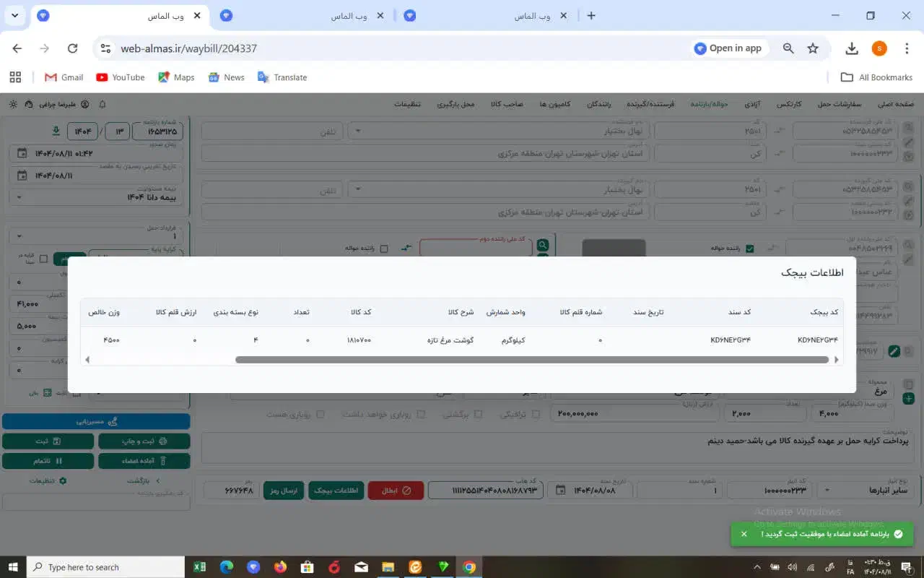This screenshot has width=924, height=578.
Task: Toggle unchecked راننده حواله checkbox for second driver
Action: pyautogui.click(x=384, y=249)
